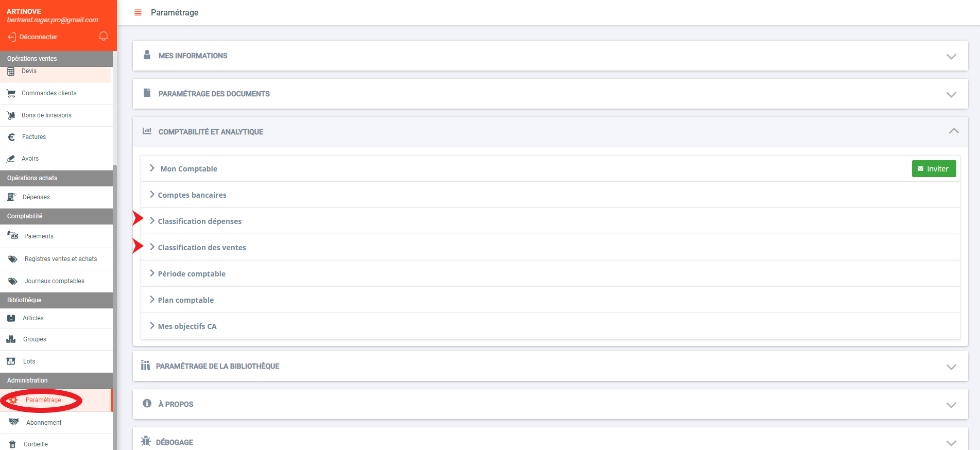Expand the Classification dépenses row
The width and height of the screenshot is (980, 450).
[x=199, y=221]
